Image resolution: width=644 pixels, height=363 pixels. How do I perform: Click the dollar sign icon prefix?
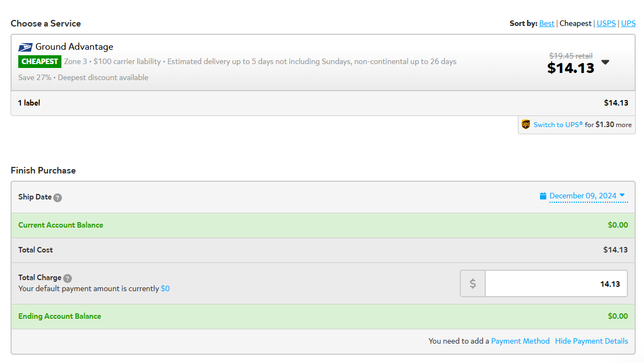[472, 283]
